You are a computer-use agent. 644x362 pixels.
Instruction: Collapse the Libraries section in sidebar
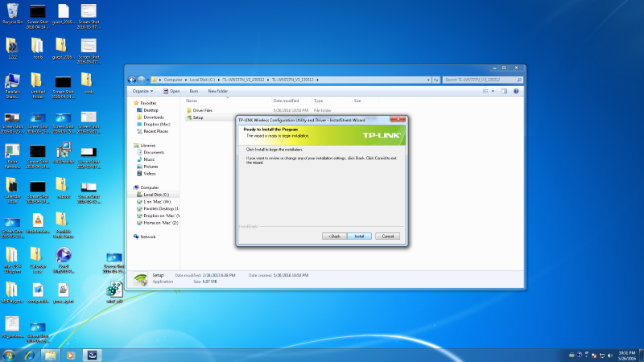pyautogui.click(x=135, y=146)
